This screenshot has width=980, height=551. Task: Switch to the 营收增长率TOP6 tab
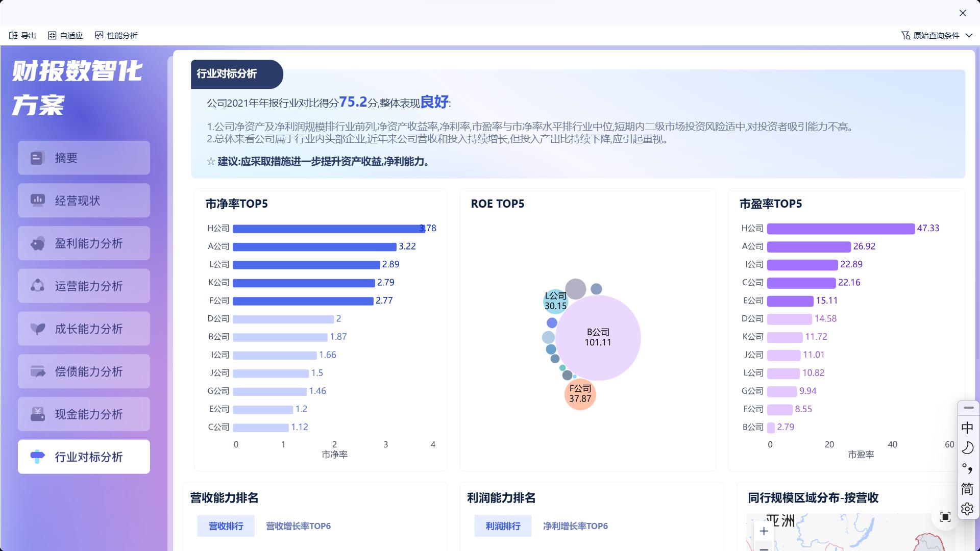[x=298, y=526]
